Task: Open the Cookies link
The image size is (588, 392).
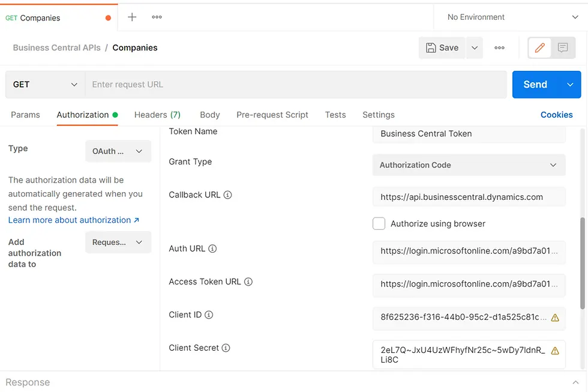Action: pyautogui.click(x=557, y=115)
